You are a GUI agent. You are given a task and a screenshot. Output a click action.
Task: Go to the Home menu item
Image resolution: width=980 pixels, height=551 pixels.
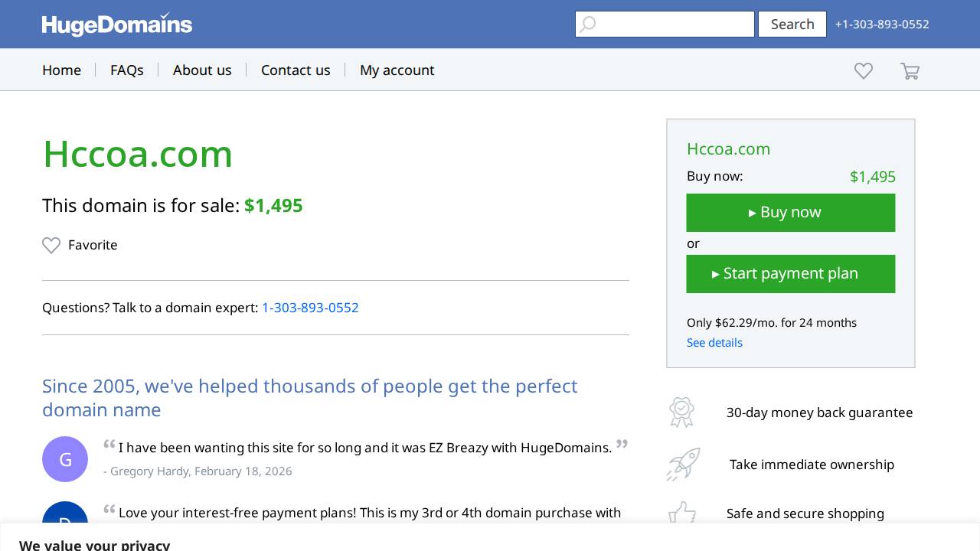coord(61,70)
